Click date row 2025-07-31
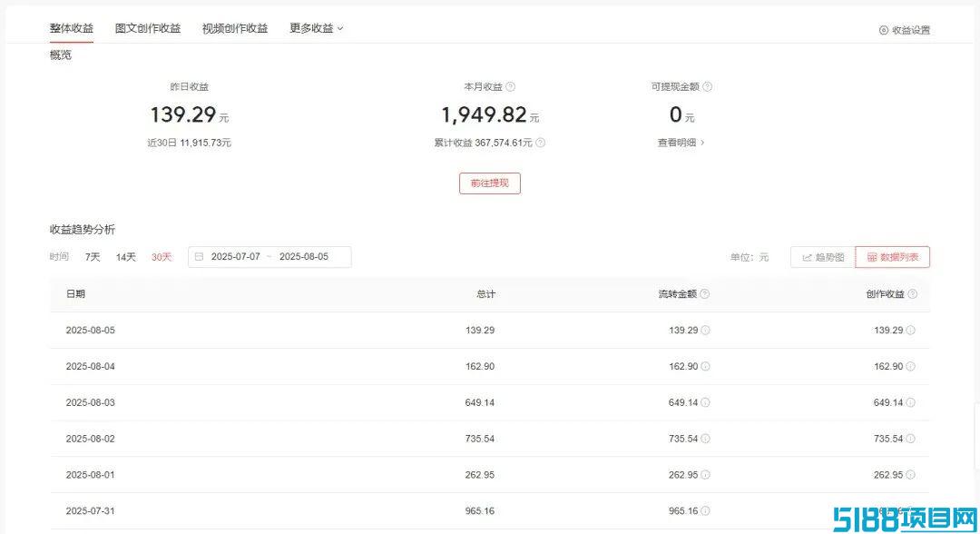Image resolution: width=980 pixels, height=534 pixels. point(490,511)
